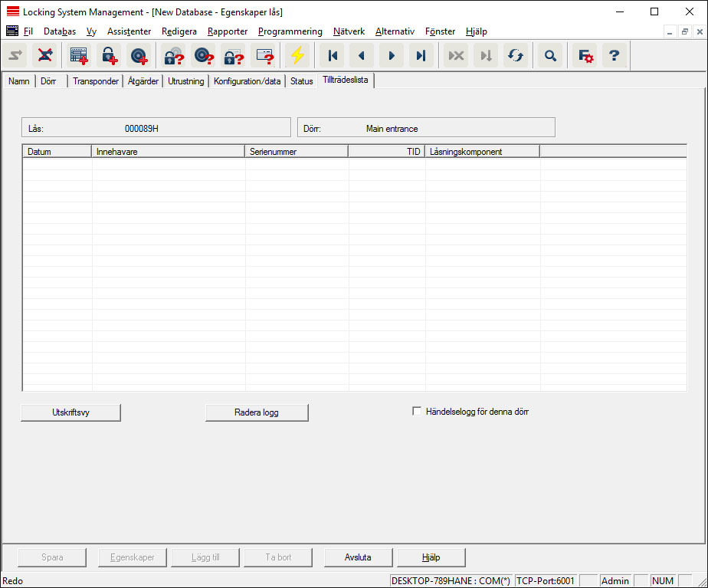Click the Radera logg button

coord(257,412)
